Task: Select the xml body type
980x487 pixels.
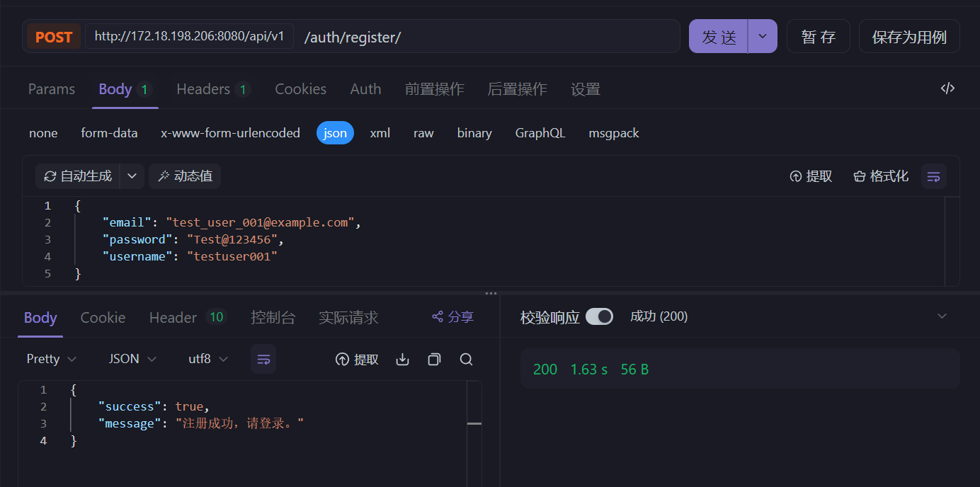Action: click(380, 132)
